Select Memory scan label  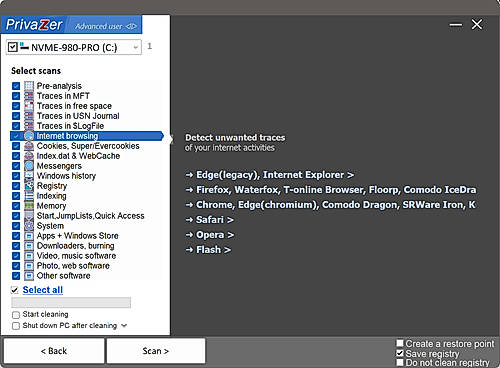click(51, 206)
